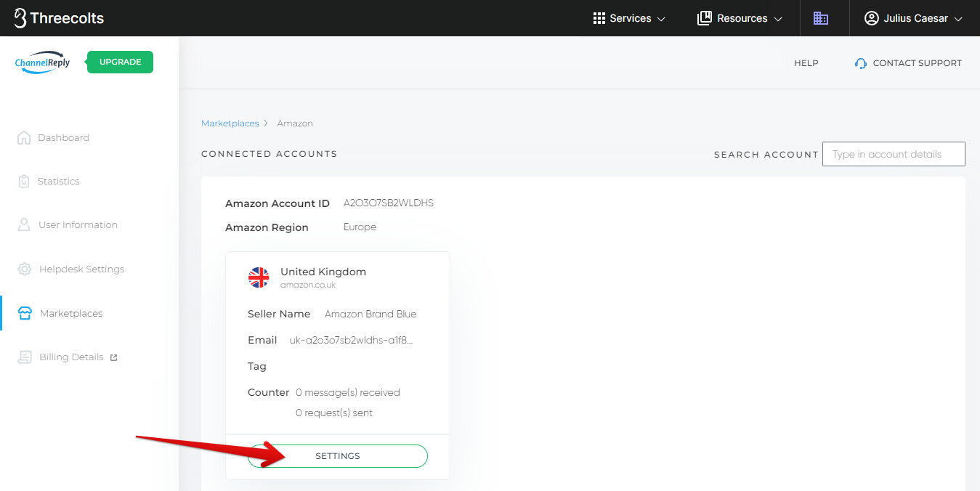Click 0 request(s) sent counter
The width and height of the screenshot is (980, 491).
click(x=334, y=413)
